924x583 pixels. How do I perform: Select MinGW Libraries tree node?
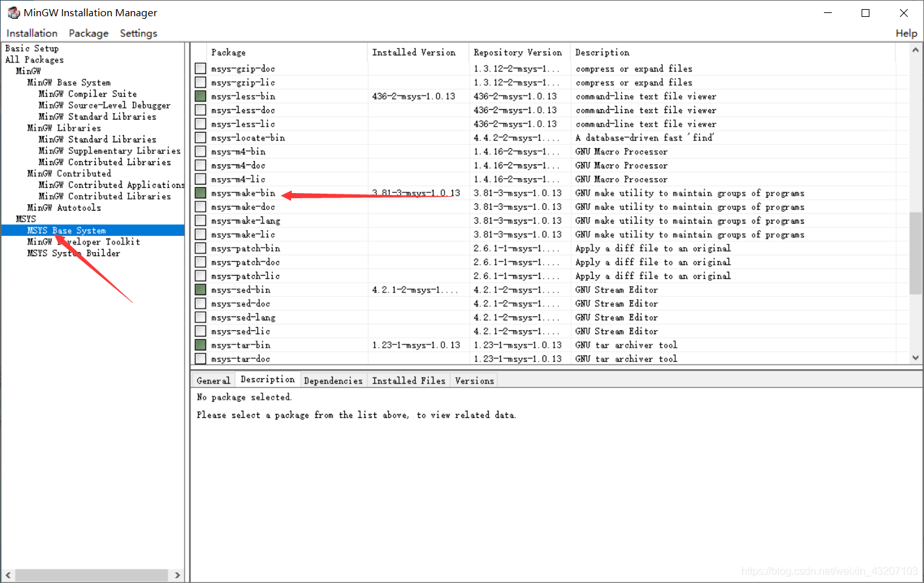[64, 128]
